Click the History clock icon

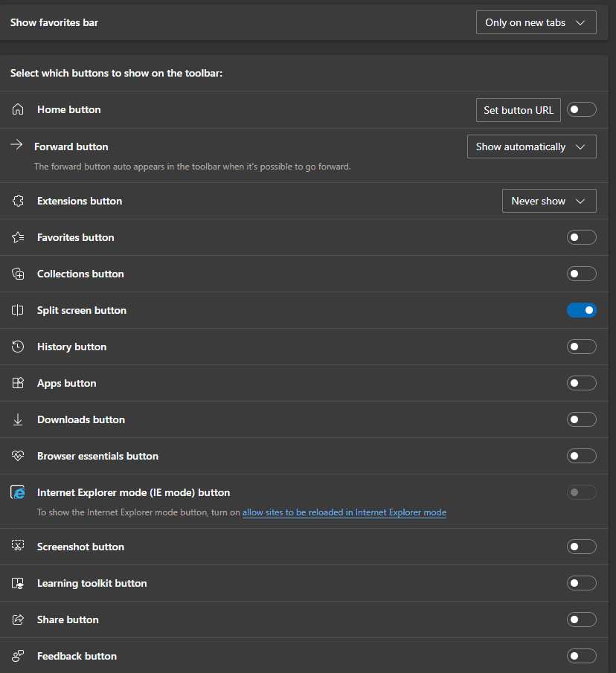point(19,347)
